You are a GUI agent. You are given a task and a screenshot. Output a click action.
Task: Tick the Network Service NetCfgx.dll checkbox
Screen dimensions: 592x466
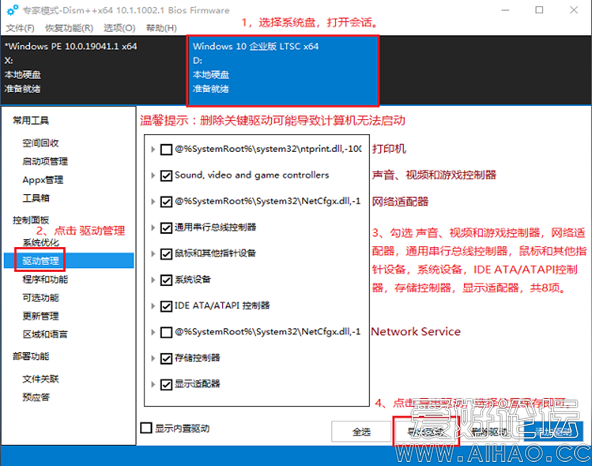[x=166, y=332]
